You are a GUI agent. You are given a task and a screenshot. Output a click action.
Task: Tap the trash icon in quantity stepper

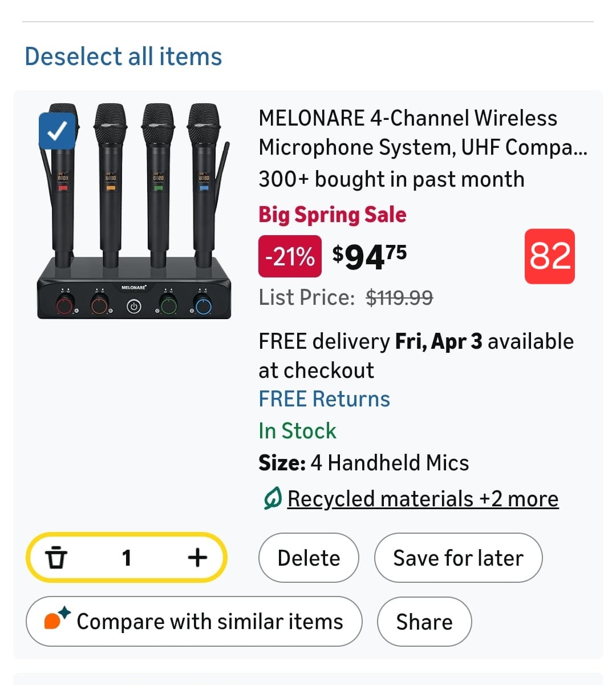click(56, 558)
